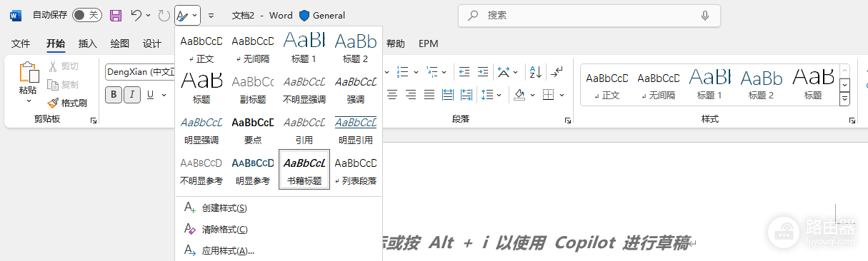Select 标题 2 style in the ribbon gallery

[762, 84]
